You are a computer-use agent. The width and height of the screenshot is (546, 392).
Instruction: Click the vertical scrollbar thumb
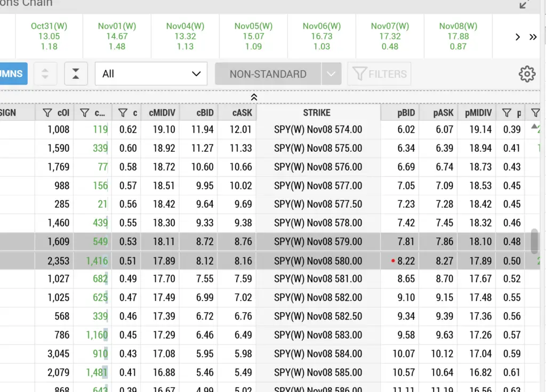click(x=534, y=241)
